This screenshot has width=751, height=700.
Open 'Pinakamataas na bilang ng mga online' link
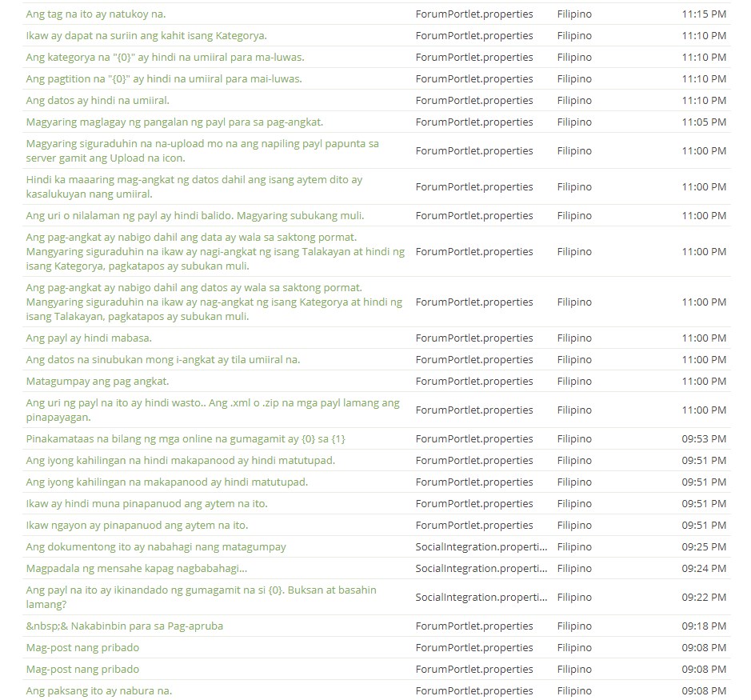tap(186, 439)
